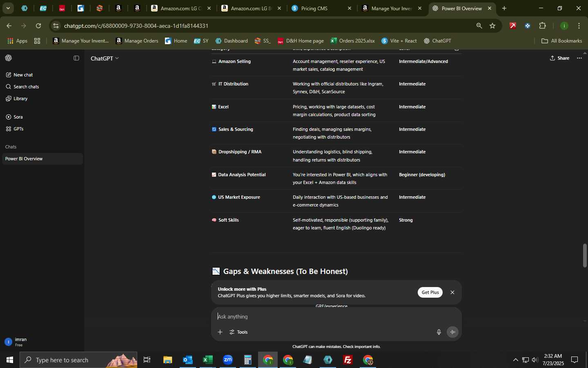The width and height of the screenshot is (588, 368).
Task: Collapse the sidebar with the panel icon
Action: coord(76,58)
